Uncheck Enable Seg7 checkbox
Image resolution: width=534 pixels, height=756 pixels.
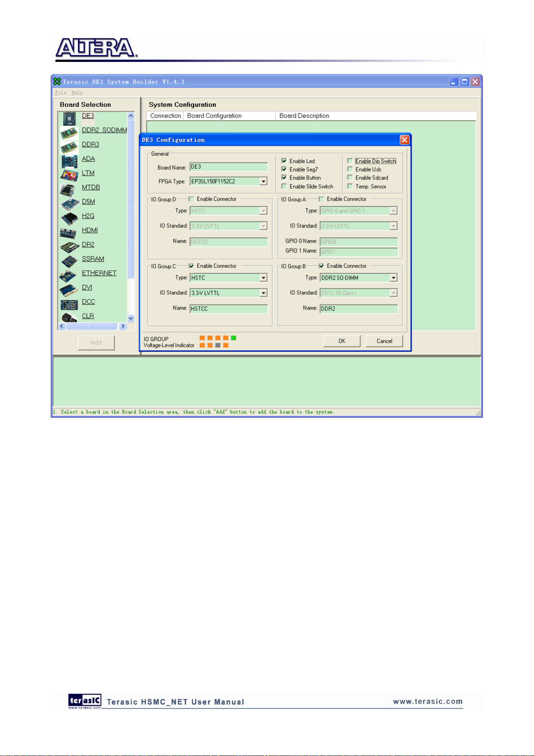pos(284,169)
